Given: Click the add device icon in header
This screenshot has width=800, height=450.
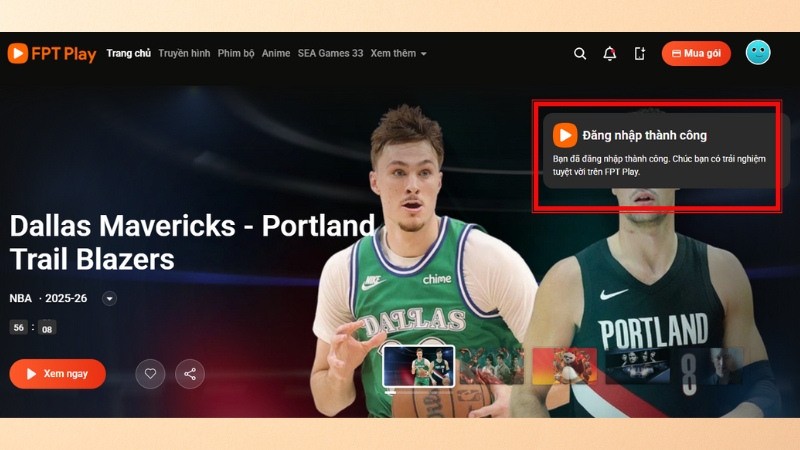Looking at the screenshot, I should 640,54.
